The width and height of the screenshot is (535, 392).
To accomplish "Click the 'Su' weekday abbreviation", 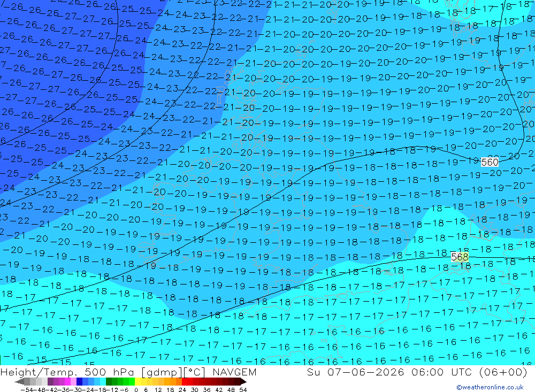I will [314, 372].
